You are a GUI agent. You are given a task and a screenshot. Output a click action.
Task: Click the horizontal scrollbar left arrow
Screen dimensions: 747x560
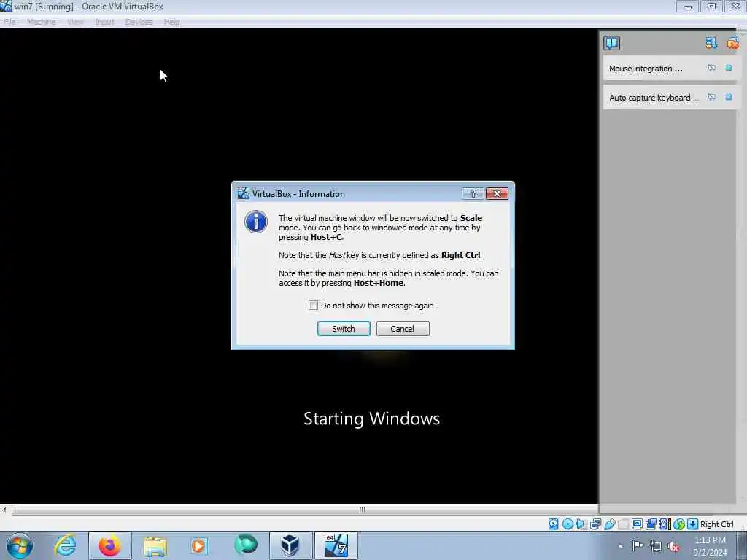(x=4, y=510)
